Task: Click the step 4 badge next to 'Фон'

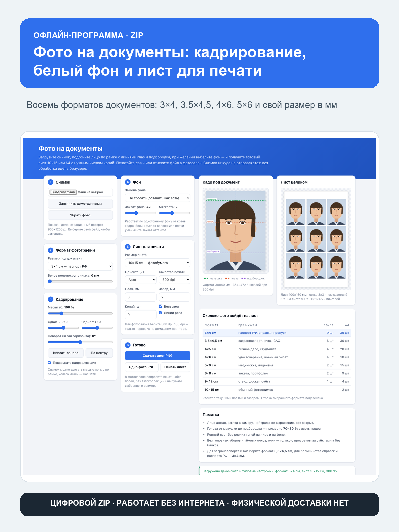Action: click(x=128, y=182)
